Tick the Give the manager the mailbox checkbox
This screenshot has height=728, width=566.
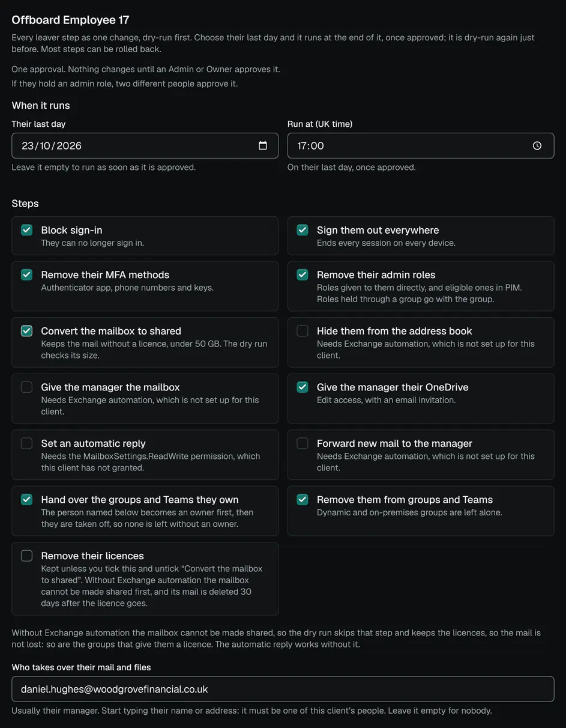[x=26, y=387]
